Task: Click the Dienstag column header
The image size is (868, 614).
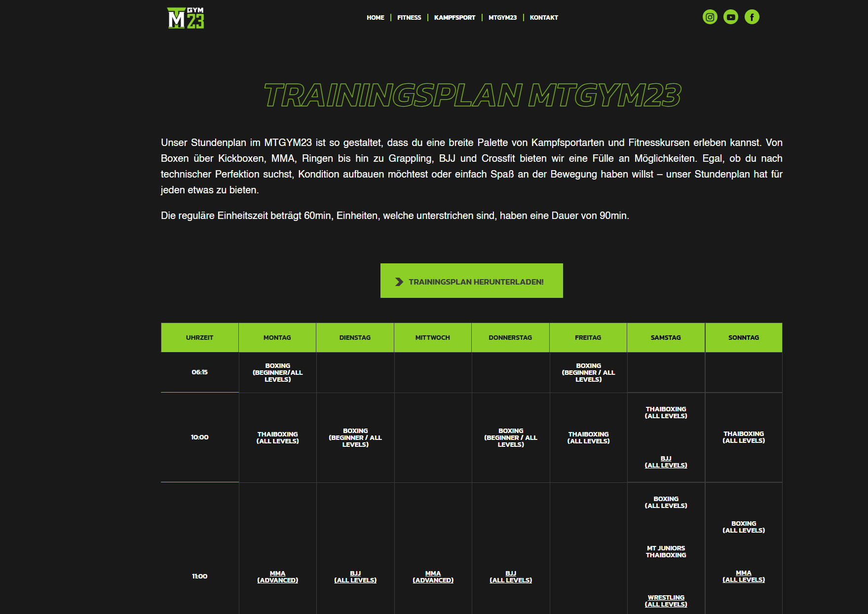Action: pos(355,337)
